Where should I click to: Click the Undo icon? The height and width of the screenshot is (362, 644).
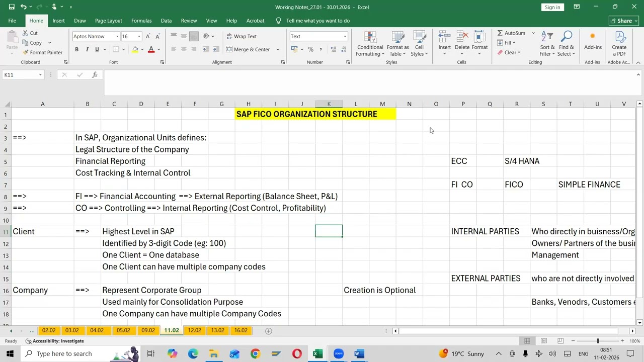coord(23,7)
